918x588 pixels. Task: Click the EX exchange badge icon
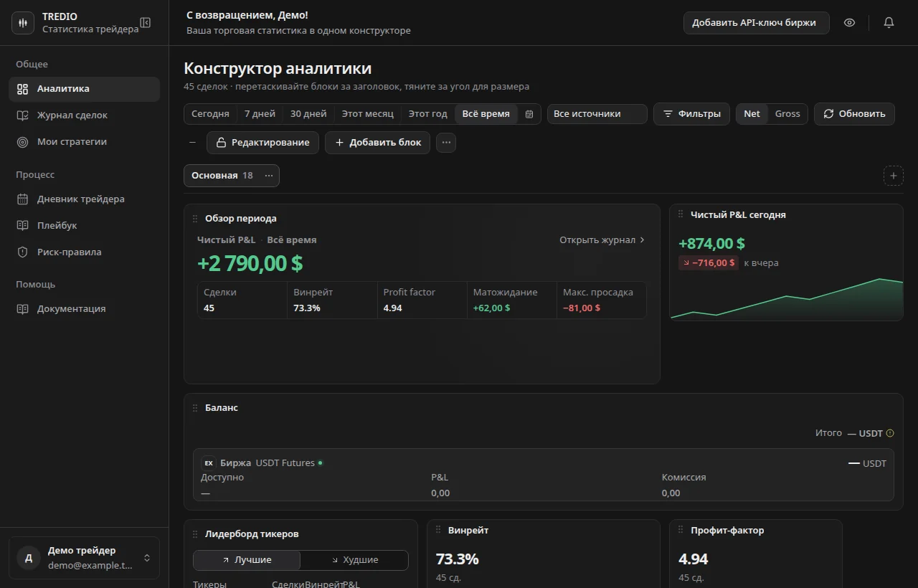[209, 463]
